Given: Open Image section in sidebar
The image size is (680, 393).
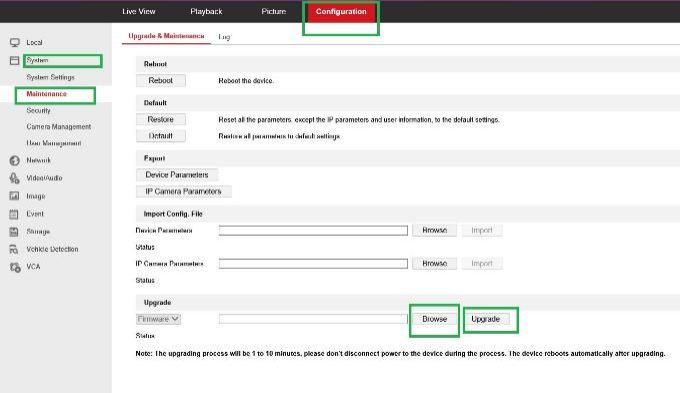Looking at the screenshot, I should pyautogui.click(x=36, y=196).
